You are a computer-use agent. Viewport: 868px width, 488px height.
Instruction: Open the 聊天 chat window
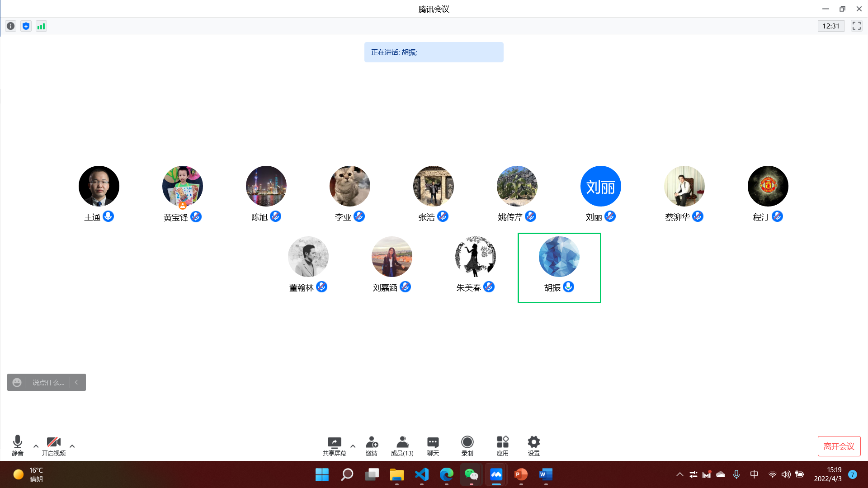click(x=433, y=446)
